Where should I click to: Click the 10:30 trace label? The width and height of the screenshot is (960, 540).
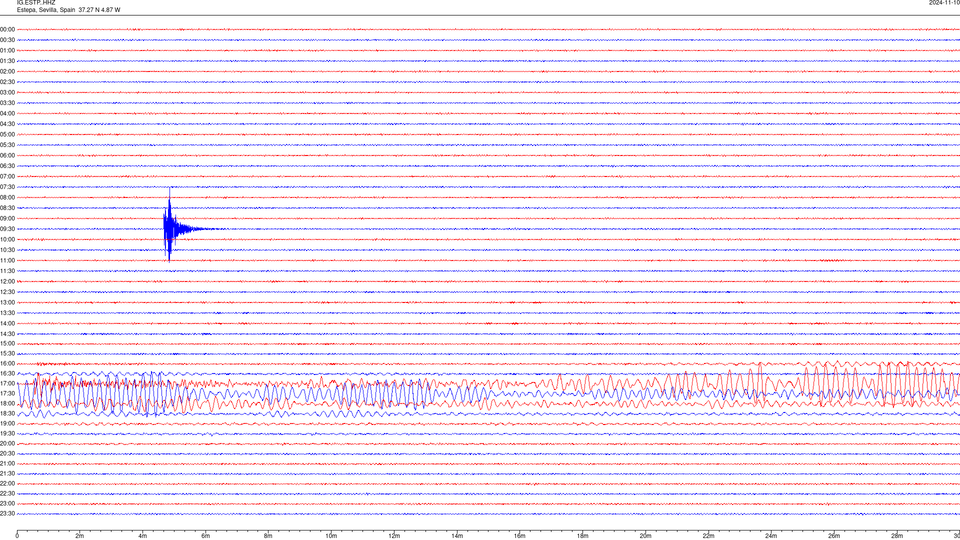[7, 250]
